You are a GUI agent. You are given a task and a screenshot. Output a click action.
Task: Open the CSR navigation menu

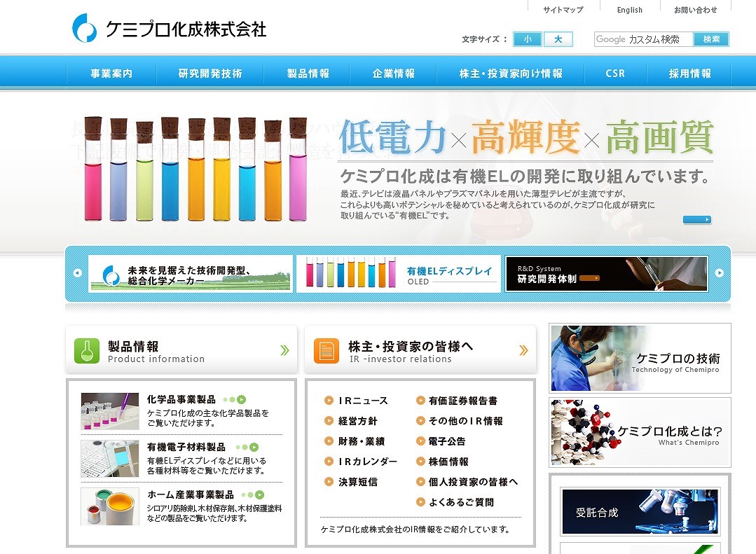point(615,74)
